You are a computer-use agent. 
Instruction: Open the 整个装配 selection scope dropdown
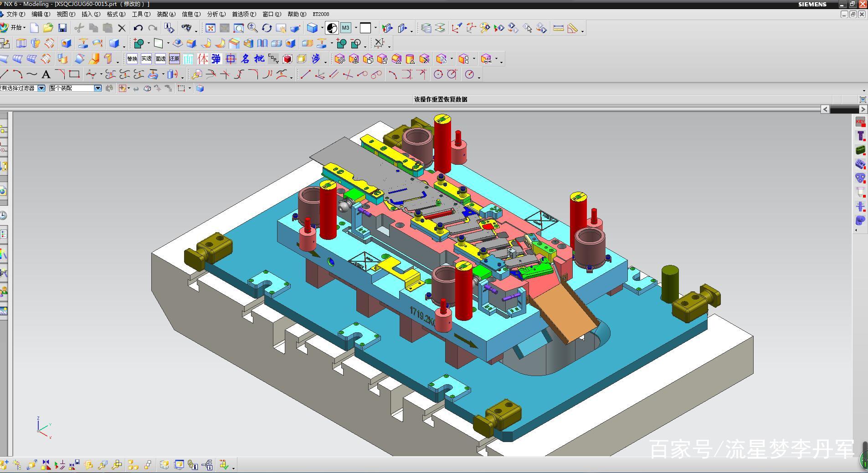pyautogui.click(x=98, y=88)
